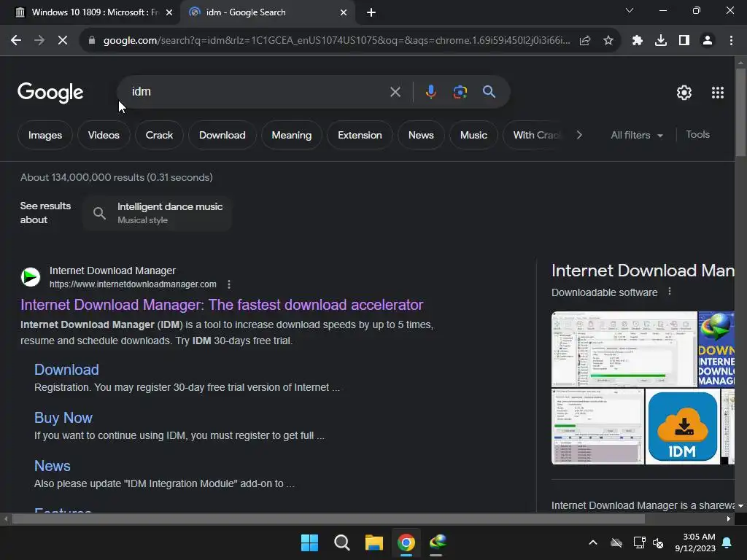Open Google Lens image search icon

coord(460,91)
